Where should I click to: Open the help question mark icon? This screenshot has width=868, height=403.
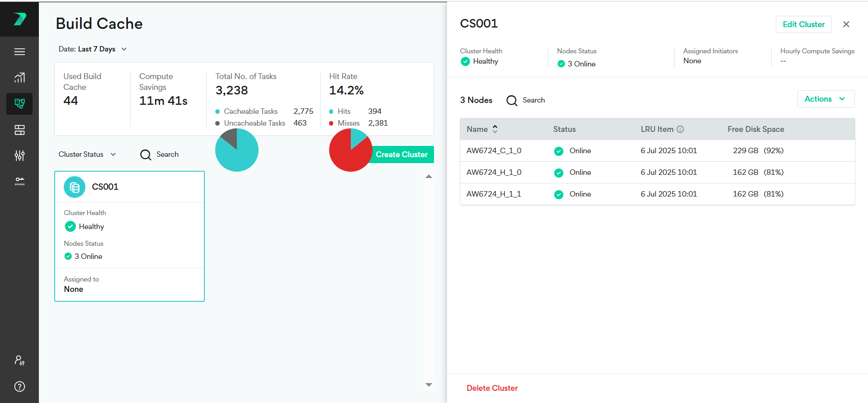(19, 386)
